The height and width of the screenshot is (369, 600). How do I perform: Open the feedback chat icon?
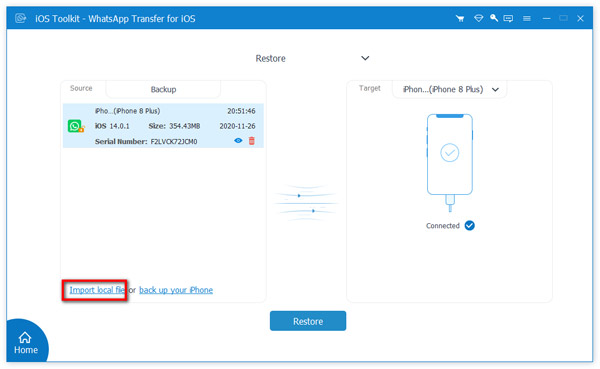pos(508,18)
